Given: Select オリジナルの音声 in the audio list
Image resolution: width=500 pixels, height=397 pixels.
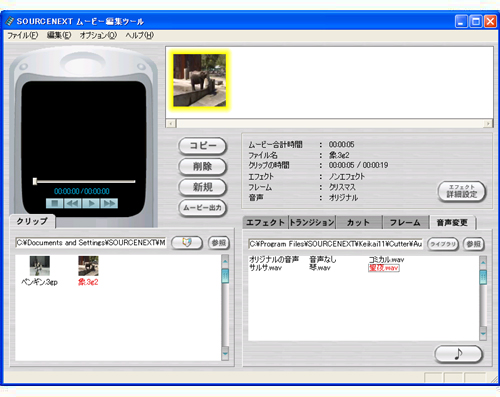Looking at the screenshot, I should point(274,259).
